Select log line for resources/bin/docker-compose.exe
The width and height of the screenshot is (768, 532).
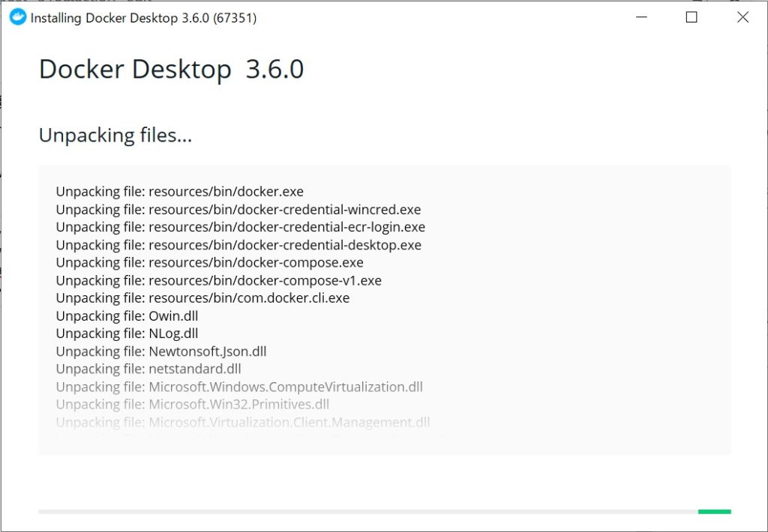coord(210,262)
